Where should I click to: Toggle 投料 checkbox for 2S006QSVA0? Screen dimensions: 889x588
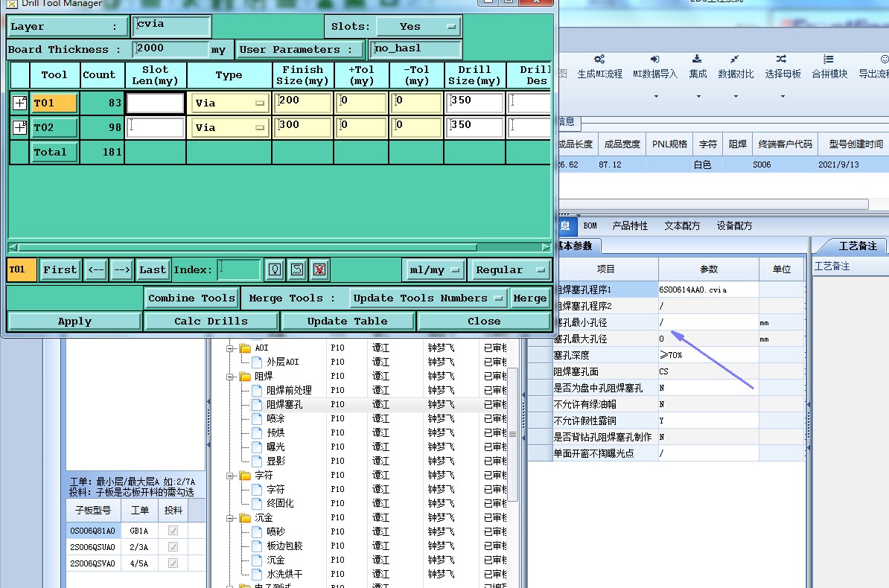[173, 563]
